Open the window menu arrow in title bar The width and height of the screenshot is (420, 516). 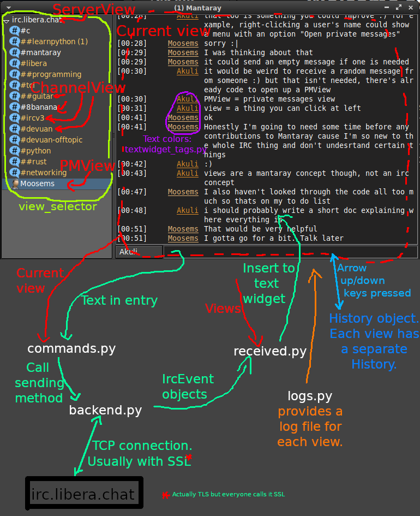(x=8, y=7)
